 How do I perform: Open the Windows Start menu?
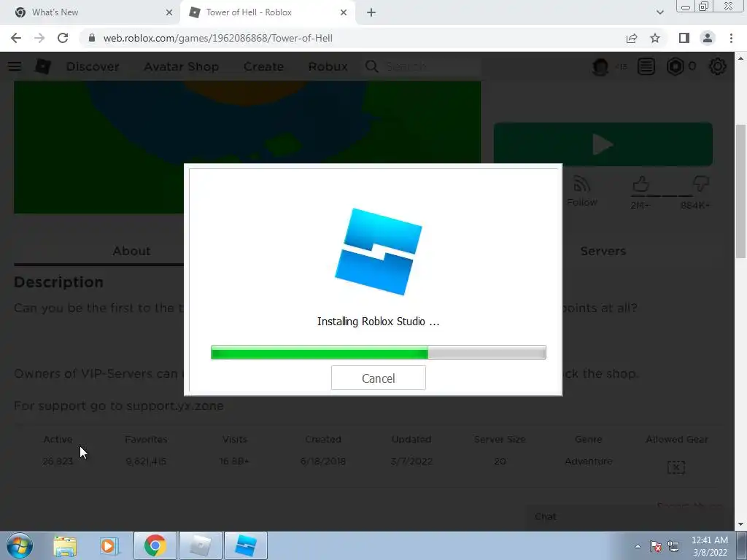[20, 545]
